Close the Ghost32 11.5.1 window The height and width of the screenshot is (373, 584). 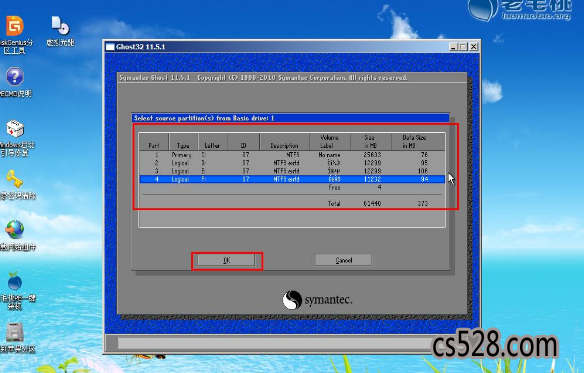click(x=473, y=47)
